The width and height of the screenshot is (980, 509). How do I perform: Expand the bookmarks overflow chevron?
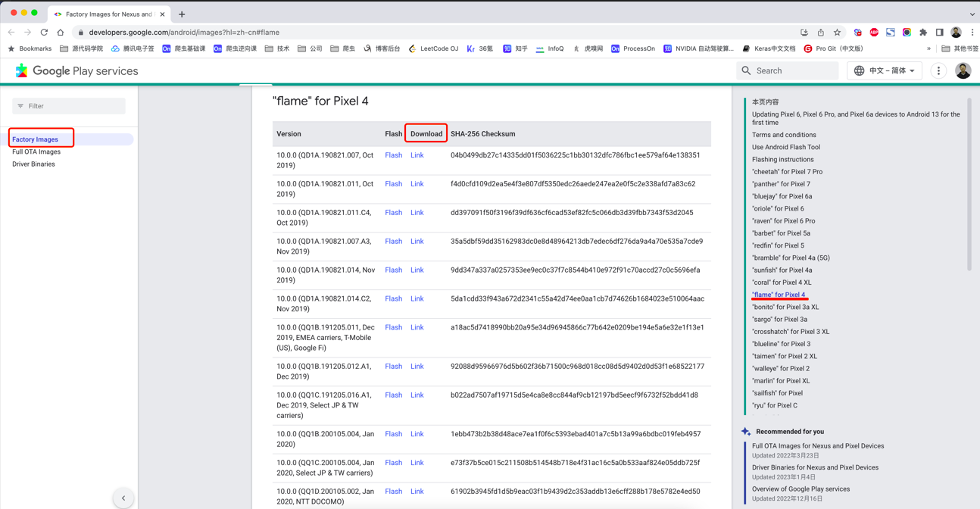pyautogui.click(x=929, y=48)
